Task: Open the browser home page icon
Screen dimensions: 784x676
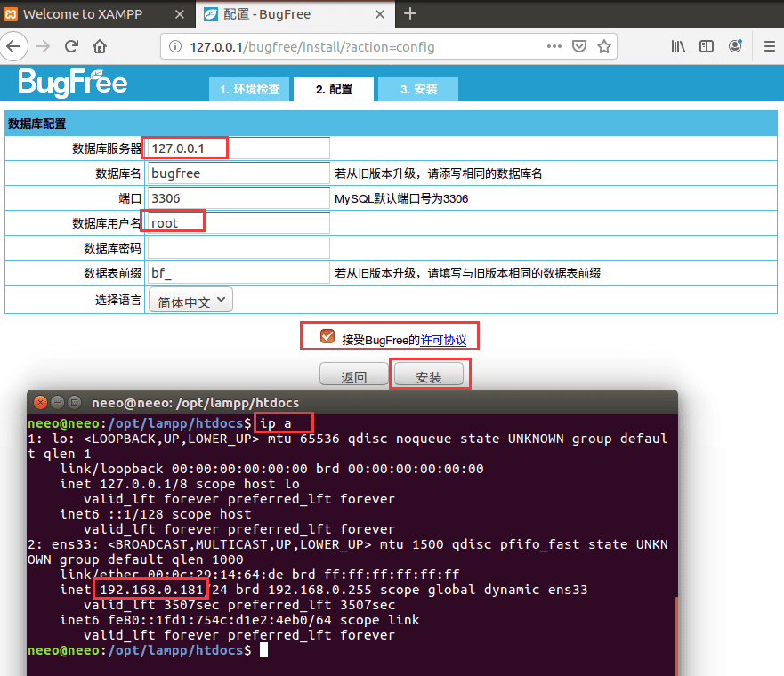Action: pos(100,46)
